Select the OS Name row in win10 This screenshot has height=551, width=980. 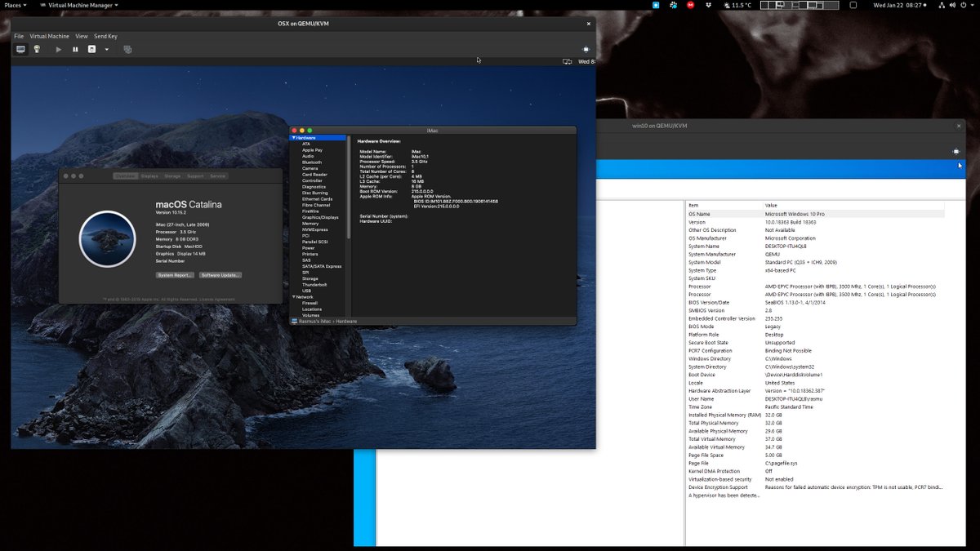pyautogui.click(x=815, y=214)
